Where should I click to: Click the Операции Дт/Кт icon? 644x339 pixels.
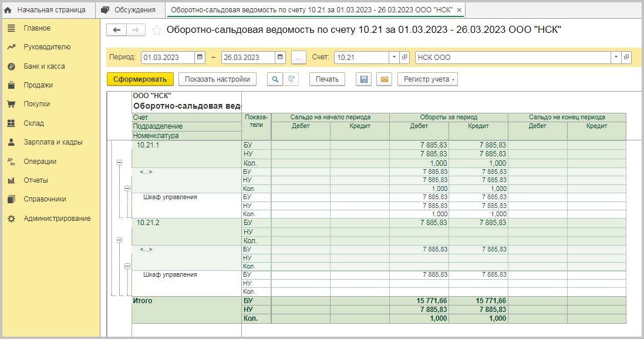[11, 162]
